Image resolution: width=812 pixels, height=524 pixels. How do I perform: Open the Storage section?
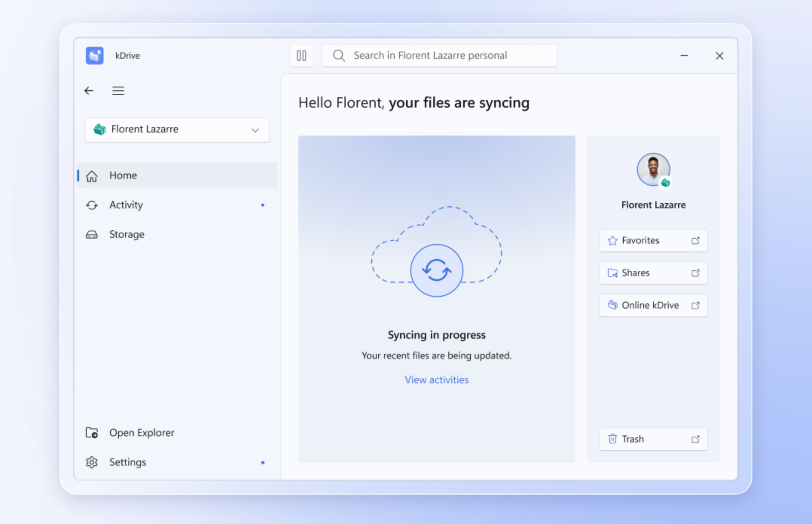(177, 235)
